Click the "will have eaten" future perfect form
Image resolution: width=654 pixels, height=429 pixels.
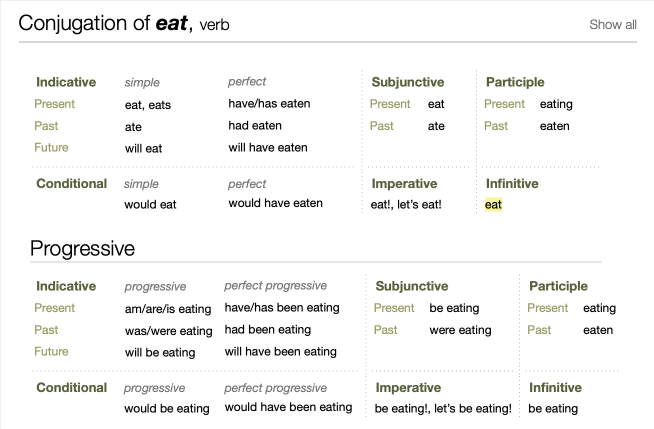coord(267,148)
